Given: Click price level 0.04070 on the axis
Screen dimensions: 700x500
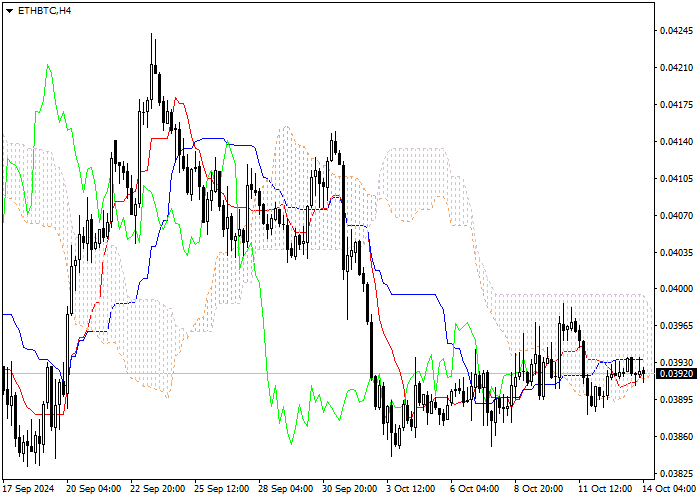Looking at the screenshot, I should click(677, 216).
